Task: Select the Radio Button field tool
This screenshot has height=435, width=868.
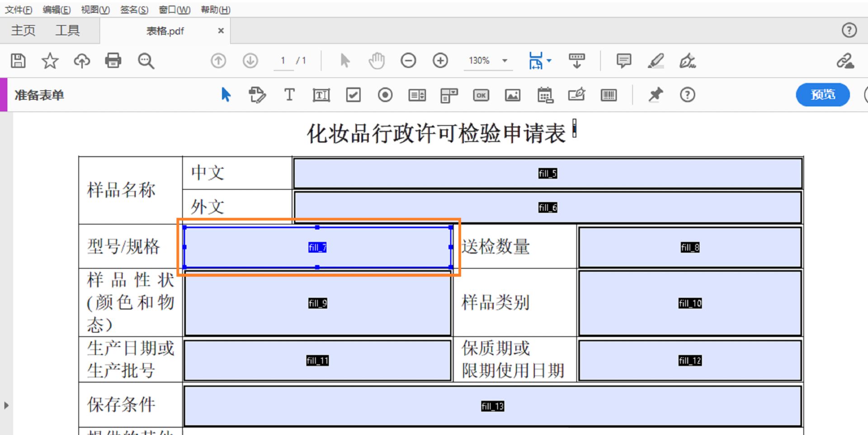Action: point(385,95)
